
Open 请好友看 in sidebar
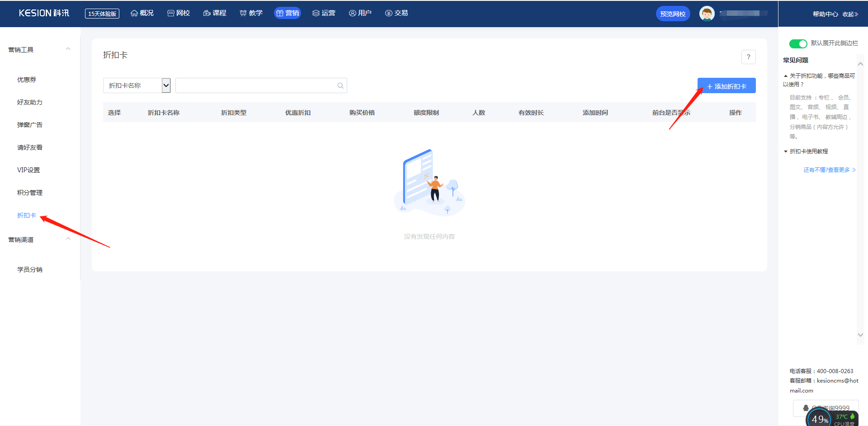[x=30, y=147]
